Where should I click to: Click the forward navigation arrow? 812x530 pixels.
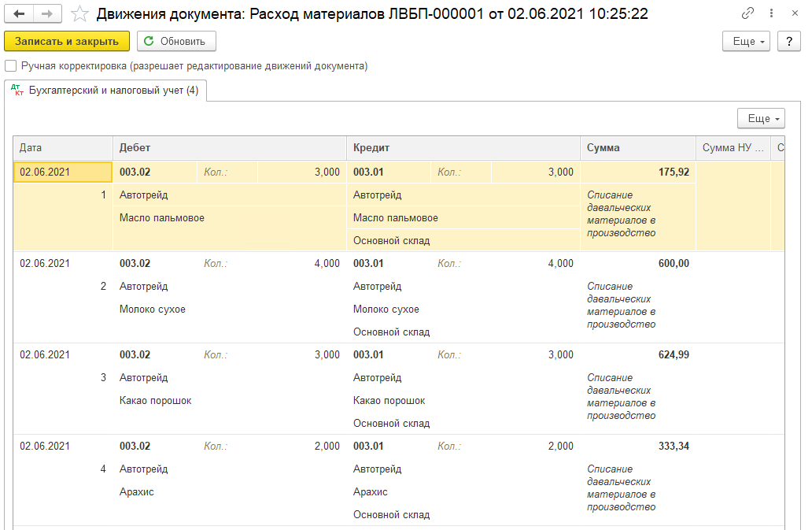pos(47,14)
